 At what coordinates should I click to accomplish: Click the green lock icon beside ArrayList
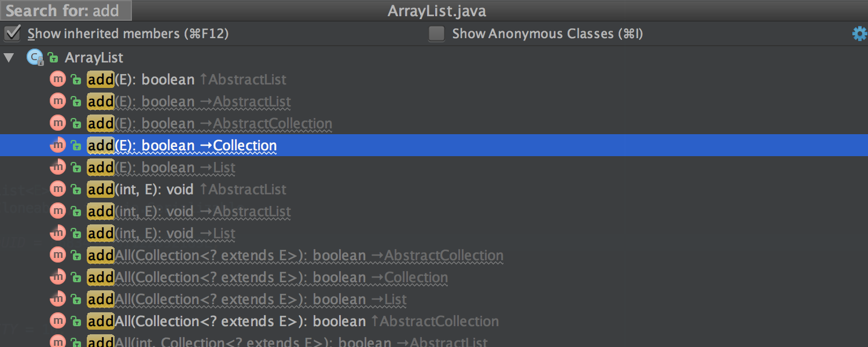(53, 58)
